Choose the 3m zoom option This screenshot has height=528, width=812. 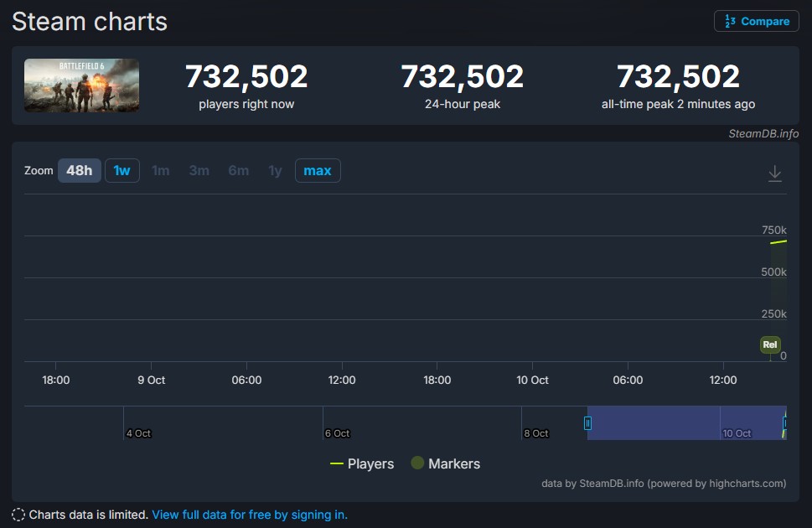pos(199,171)
